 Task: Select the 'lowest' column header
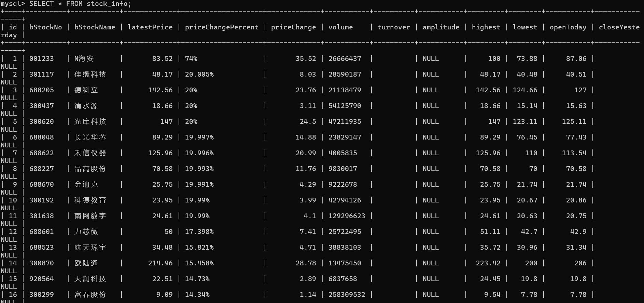(525, 27)
